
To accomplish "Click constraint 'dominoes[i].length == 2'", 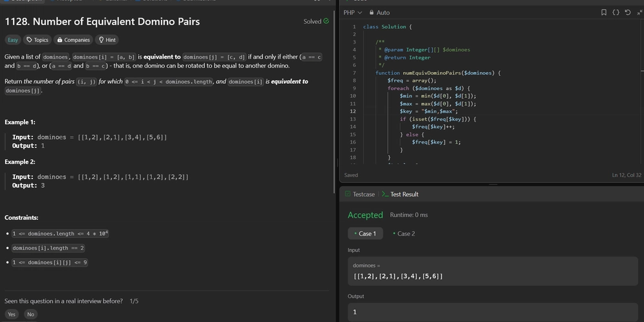I will click(48, 248).
